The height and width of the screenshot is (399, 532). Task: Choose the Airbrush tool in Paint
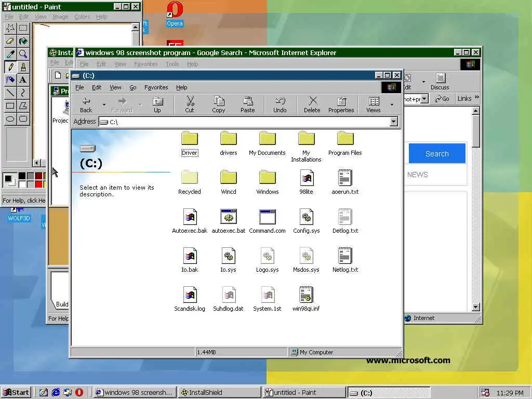[x=10, y=79]
